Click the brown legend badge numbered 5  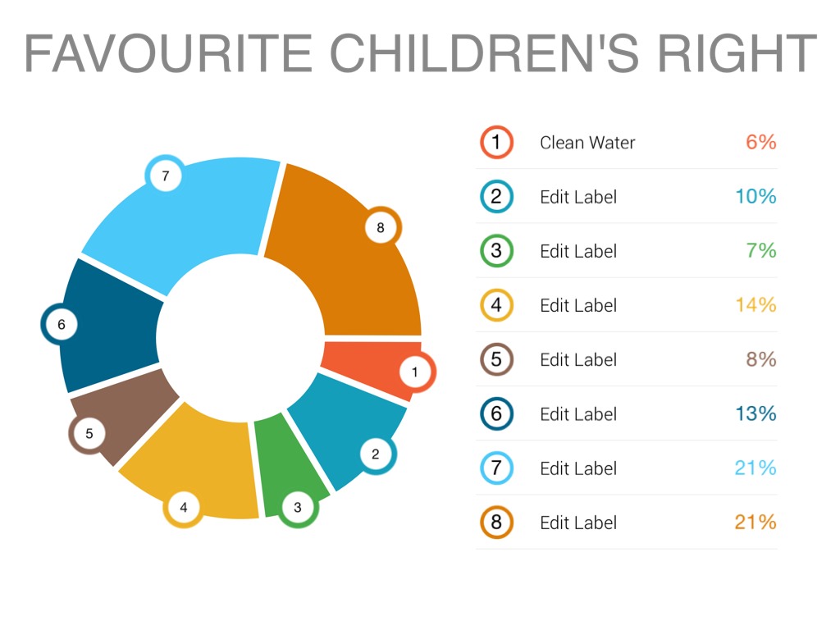(x=496, y=359)
